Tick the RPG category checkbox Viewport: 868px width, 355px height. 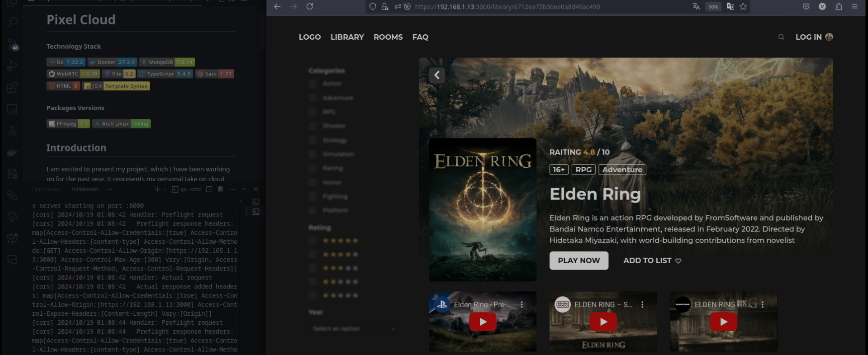312,112
